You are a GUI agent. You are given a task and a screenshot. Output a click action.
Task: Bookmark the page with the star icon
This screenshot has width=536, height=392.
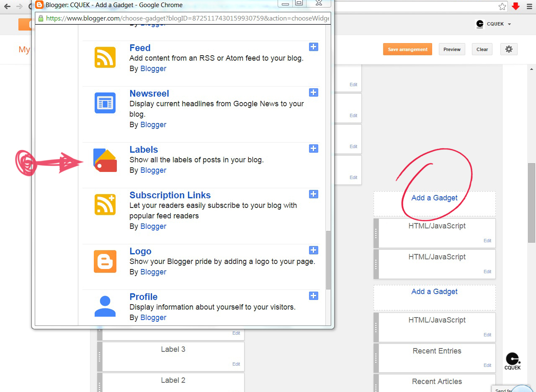[x=502, y=6]
